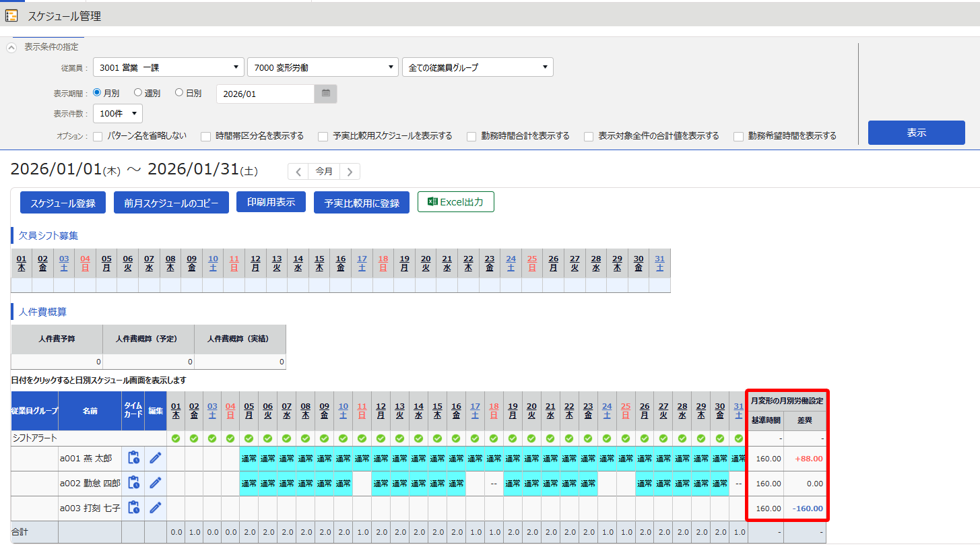Open the 全ての従業員グループ dropdown

point(478,67)
